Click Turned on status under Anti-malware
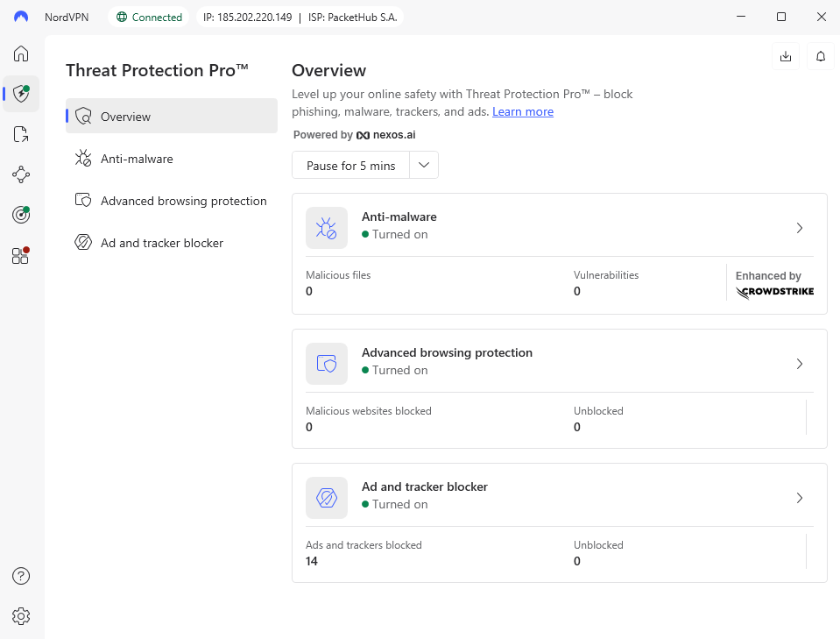 pyautogui.click(x=395, y=234)
